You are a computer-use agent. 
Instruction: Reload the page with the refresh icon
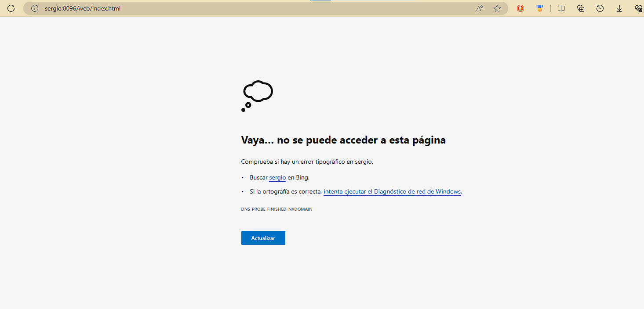pos(11,8)
